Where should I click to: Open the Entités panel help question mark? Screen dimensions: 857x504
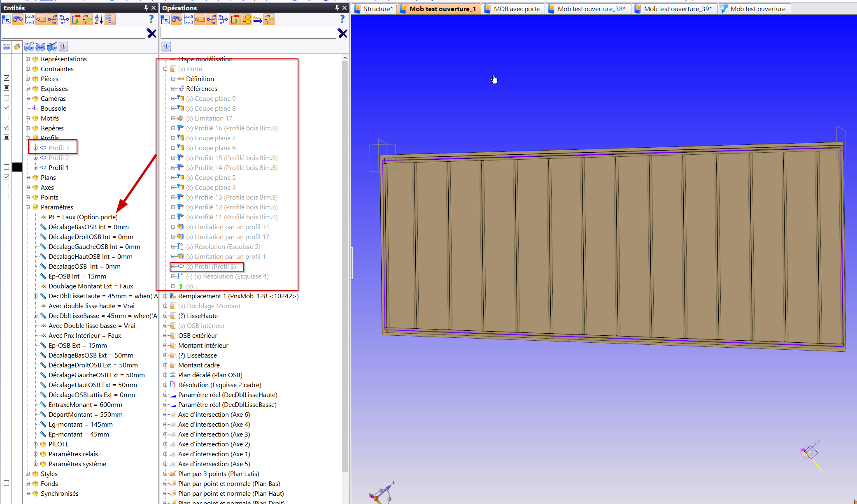(x=151, y=19)
